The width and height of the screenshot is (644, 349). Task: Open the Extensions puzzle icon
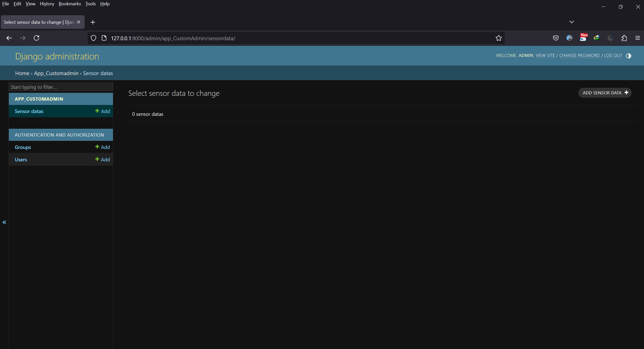point(624,38)
